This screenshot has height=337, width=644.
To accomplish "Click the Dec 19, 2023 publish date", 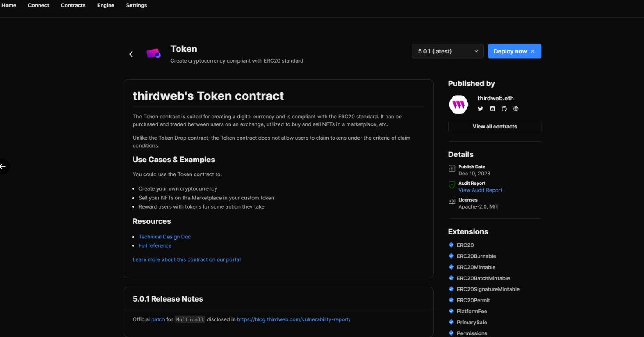I will (474, 174).
